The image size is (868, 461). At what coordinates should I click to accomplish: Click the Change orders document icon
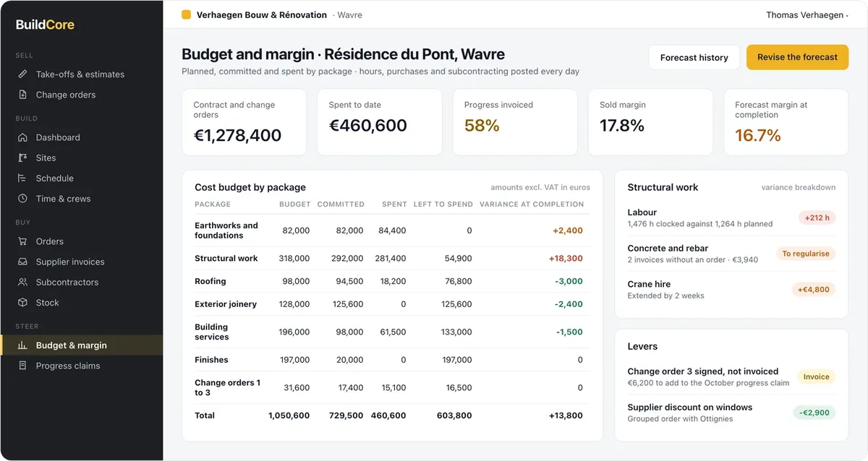22,95
